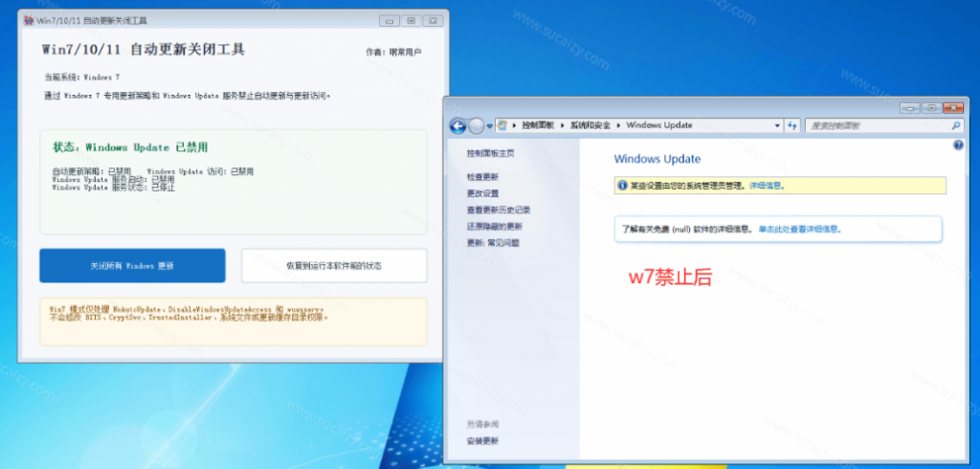Minimize the Windows Update window
The width and height of the screenshot is (980, 469).
coord(910,107)
